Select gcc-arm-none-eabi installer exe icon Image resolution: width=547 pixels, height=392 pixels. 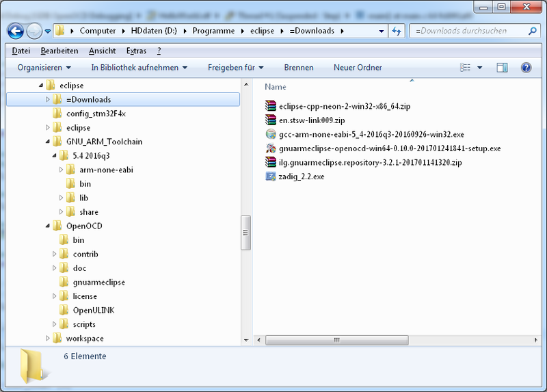270,134
